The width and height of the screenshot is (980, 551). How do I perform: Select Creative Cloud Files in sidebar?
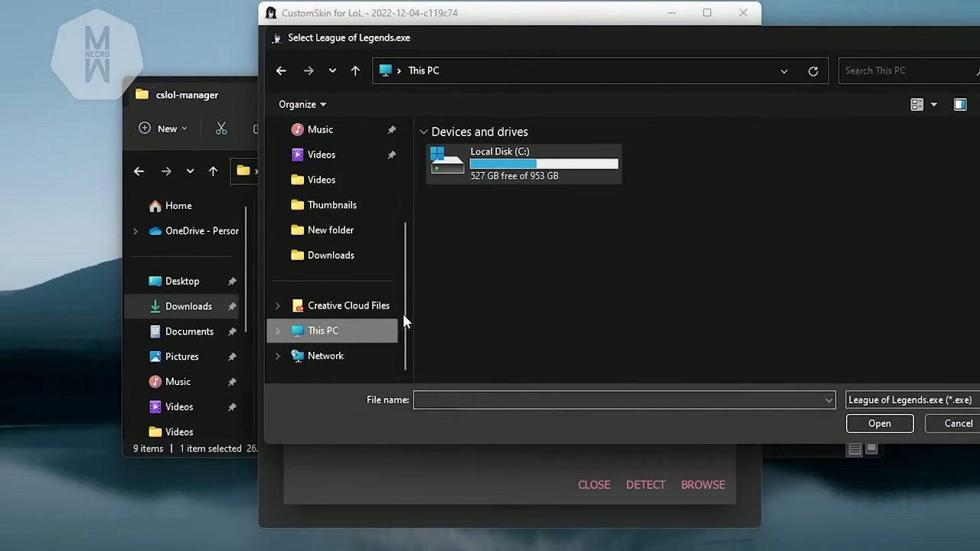click(x=348, y=305)
